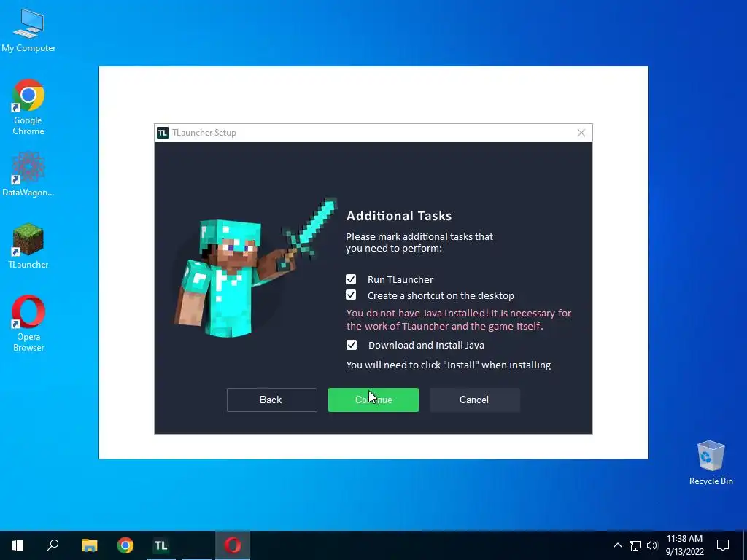Open the volume tray icon
This screenshot has width=747, height=560.
click(652, 545)
